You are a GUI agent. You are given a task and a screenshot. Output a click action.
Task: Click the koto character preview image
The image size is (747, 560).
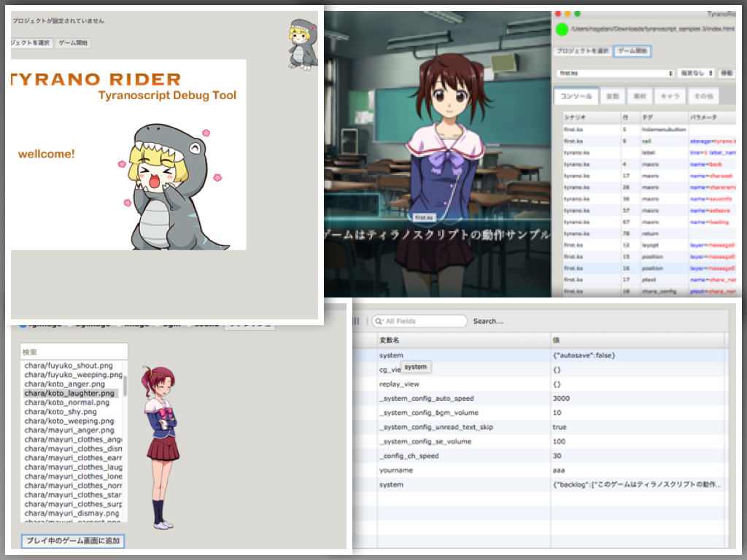(161, 447)
